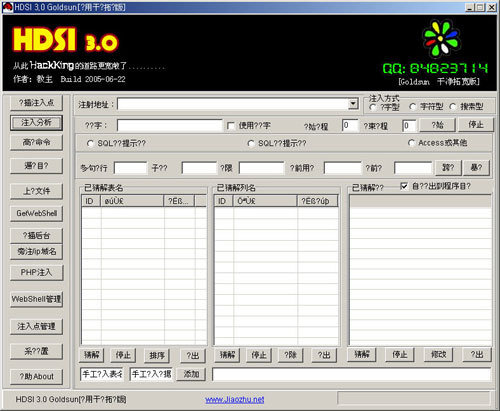This screenshot has width=500, height=411.
Task: Open the system settings sidebar button above About
Action: point(36,351)
